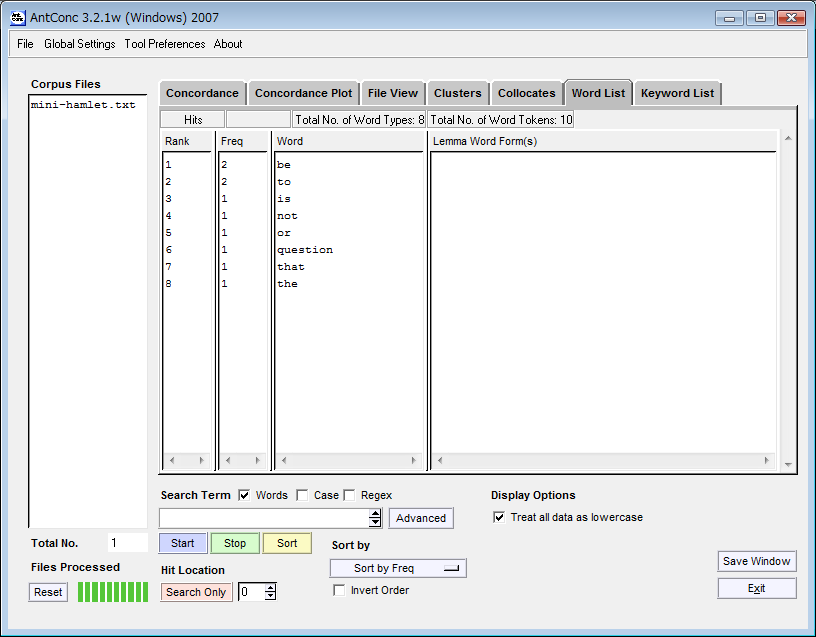Viewport: 816px width, 637px height.
Task: Switch to the Concordance Plot tab
Action: (303, 93)
